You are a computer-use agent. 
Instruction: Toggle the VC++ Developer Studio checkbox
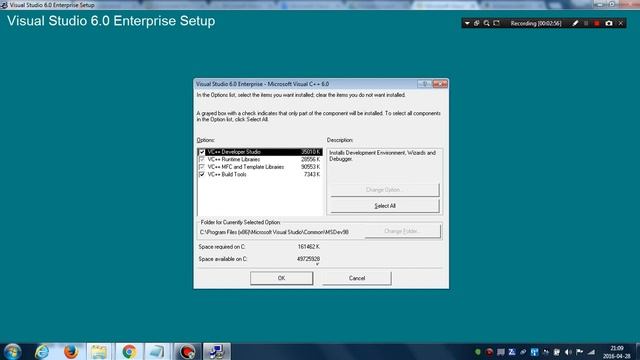tap(202, 152)
